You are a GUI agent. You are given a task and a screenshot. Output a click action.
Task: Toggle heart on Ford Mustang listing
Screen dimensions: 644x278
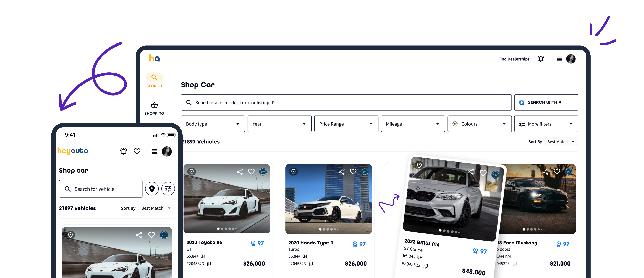(557, 172)
